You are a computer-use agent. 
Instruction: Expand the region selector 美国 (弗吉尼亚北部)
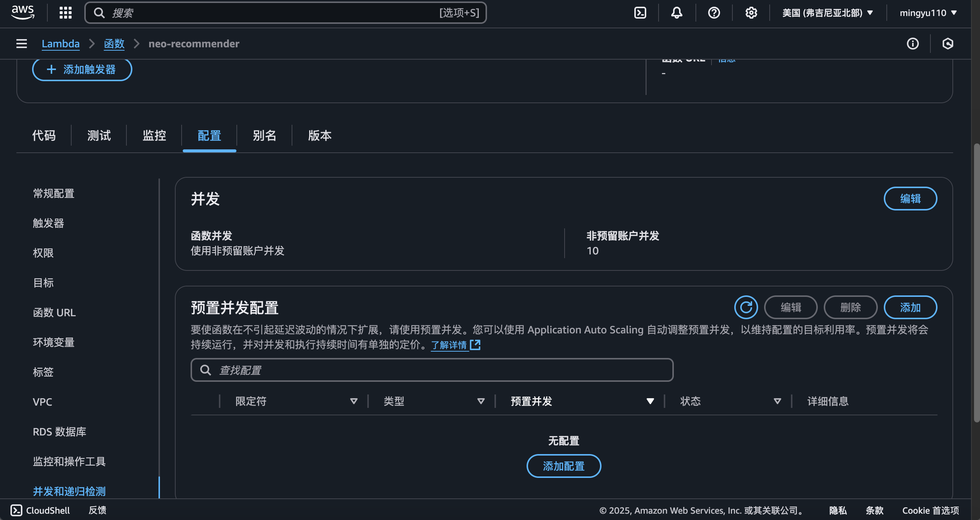point(827,13)
